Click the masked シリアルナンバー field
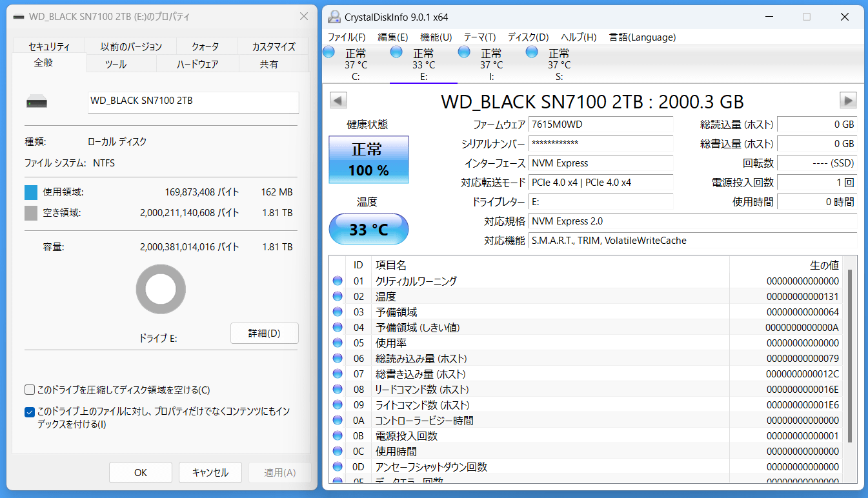 pyautogui.click(x=601, y=144)
